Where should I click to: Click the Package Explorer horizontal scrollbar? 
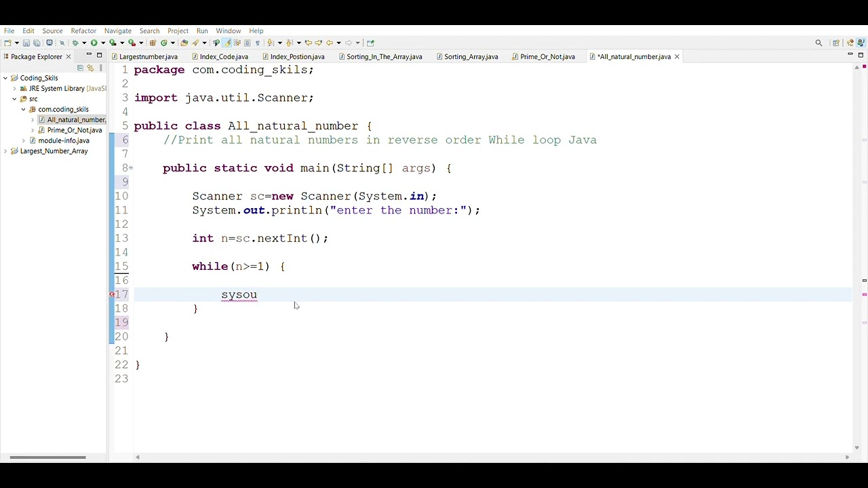tap(47, 457)
